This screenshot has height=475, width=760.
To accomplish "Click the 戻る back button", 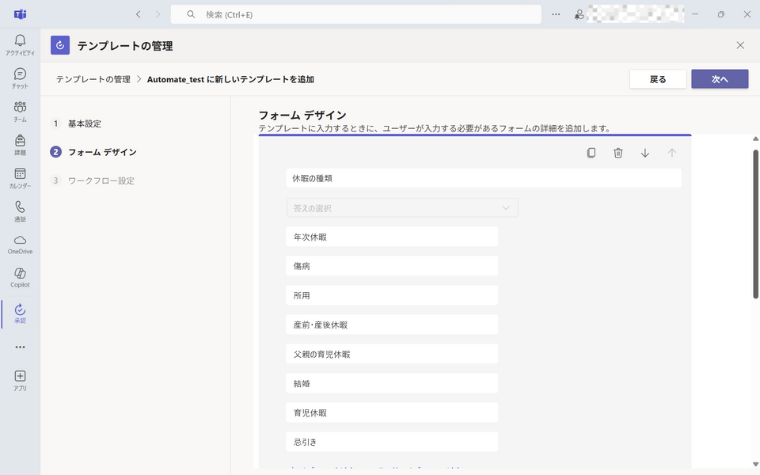I will tap(658, 79).
